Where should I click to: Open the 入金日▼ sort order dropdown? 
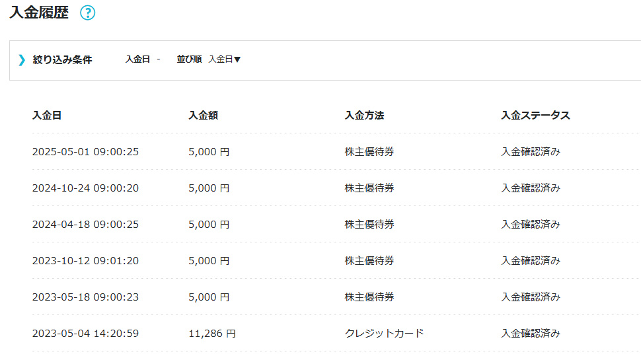point(225,59)
